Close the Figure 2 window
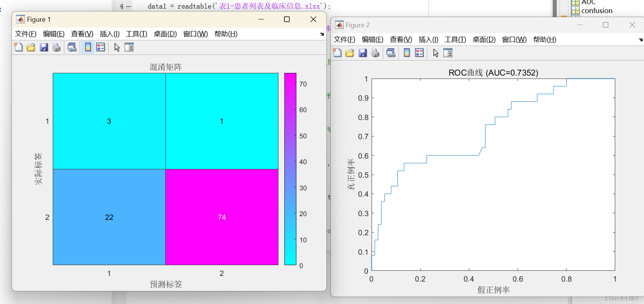 click(x=632, y=25)
